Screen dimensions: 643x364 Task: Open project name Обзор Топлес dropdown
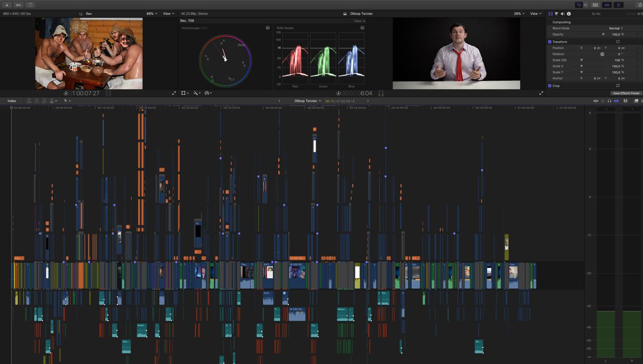(x=307, y=101)
